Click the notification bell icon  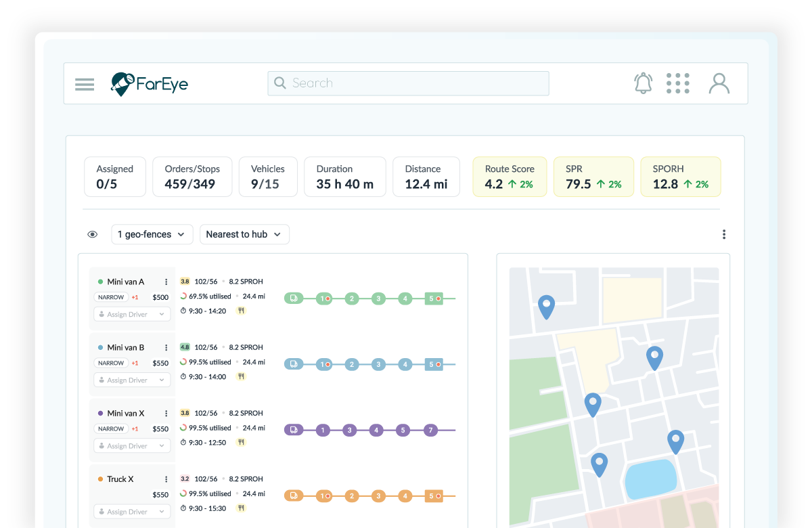tap(643, 83)
